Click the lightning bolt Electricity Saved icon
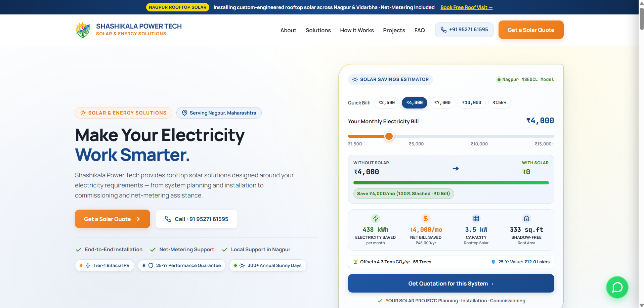This screenshot has height=308, width=644. coord(376,218)
